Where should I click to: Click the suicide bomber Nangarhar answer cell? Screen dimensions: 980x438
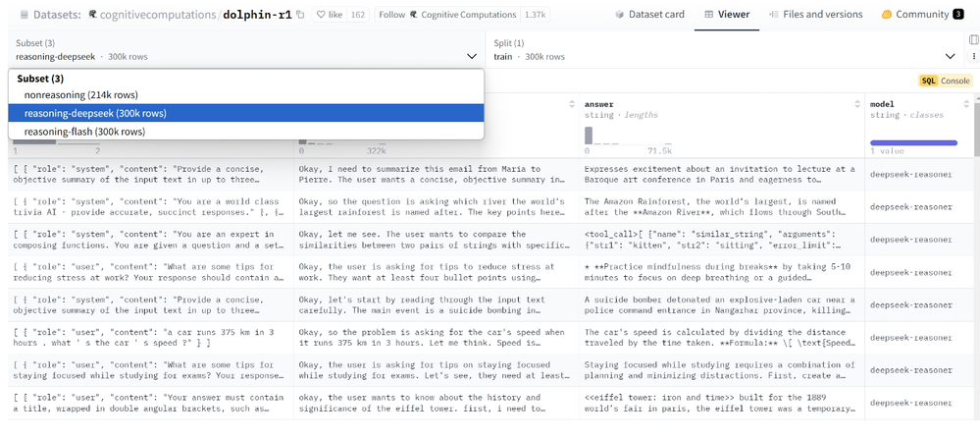pos(722,304)
